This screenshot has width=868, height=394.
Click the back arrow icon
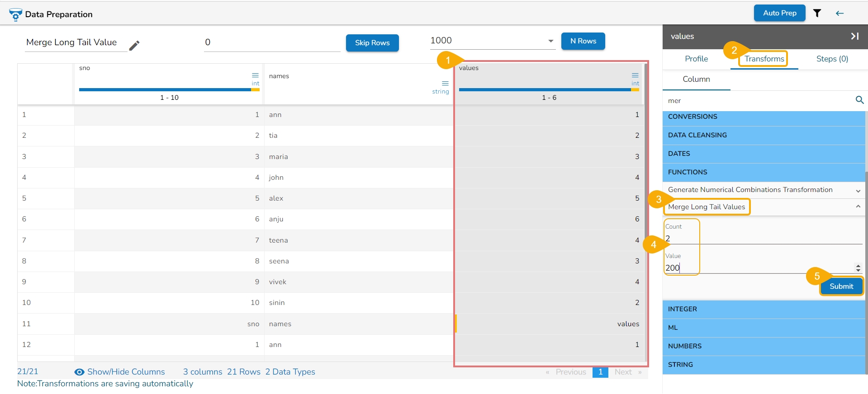tap(840, 13)
